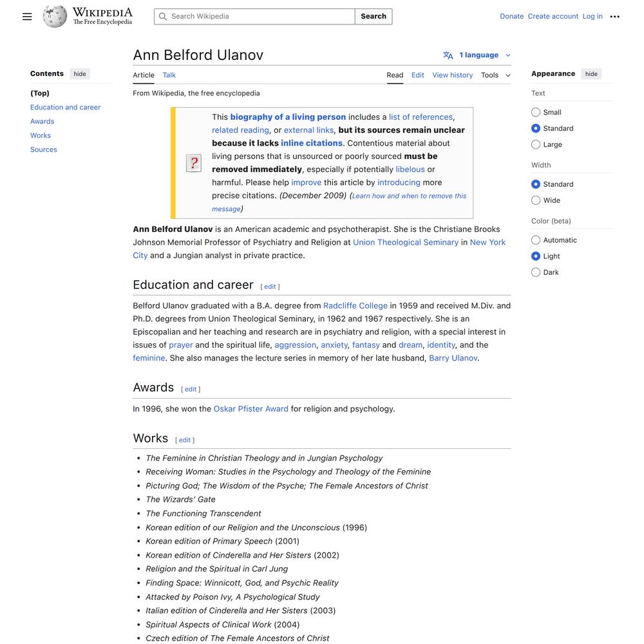Edit the Education and career section

tap(270, 287)
